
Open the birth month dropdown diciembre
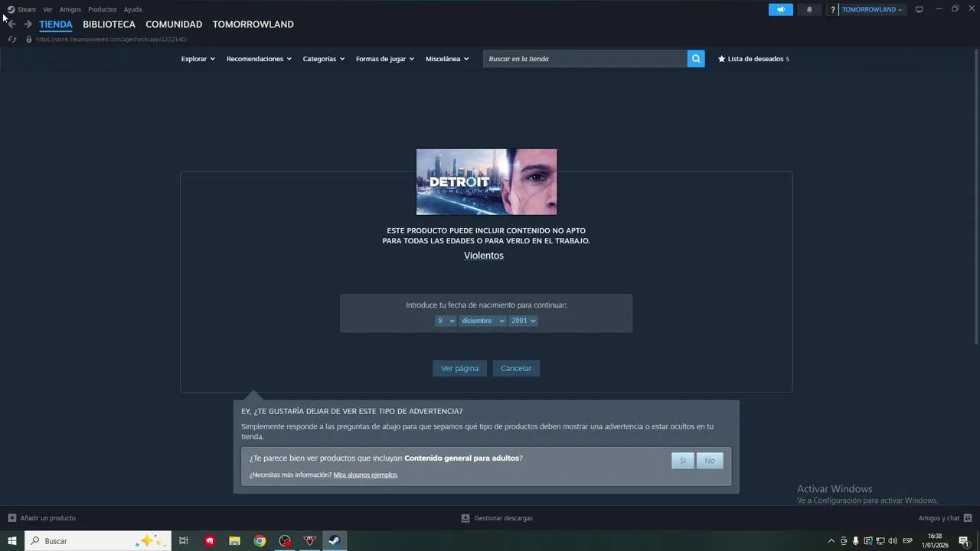coord(482,321)
